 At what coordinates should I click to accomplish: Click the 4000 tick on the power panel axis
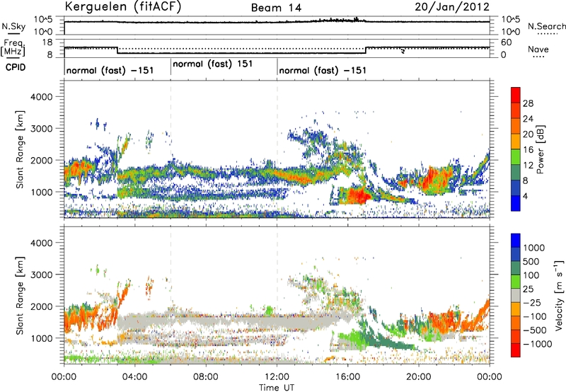pyautogui.click(x=42, y=97)
